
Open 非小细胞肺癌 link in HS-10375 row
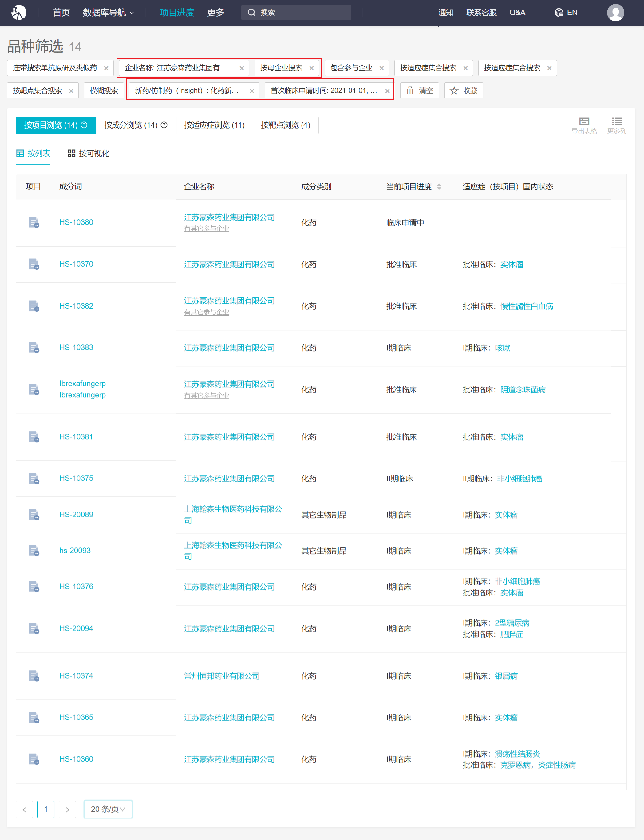tap(520, 478)
